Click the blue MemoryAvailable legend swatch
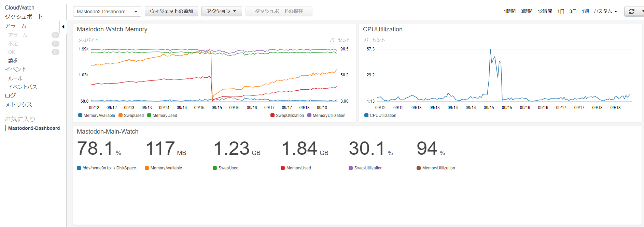The width and height of the screenshot is (644, 227). (x=80, y=115)
